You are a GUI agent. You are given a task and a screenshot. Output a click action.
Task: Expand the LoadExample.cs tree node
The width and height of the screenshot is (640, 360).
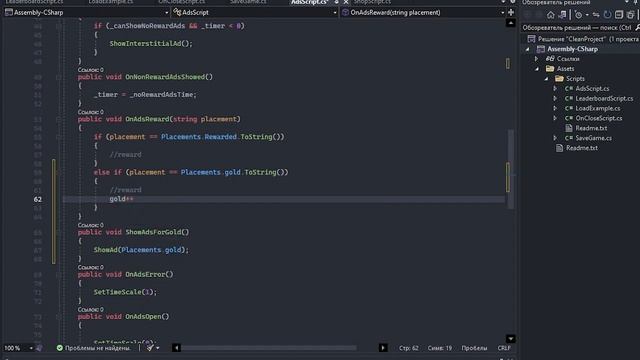pyautogui.click(x=556, y=108)
